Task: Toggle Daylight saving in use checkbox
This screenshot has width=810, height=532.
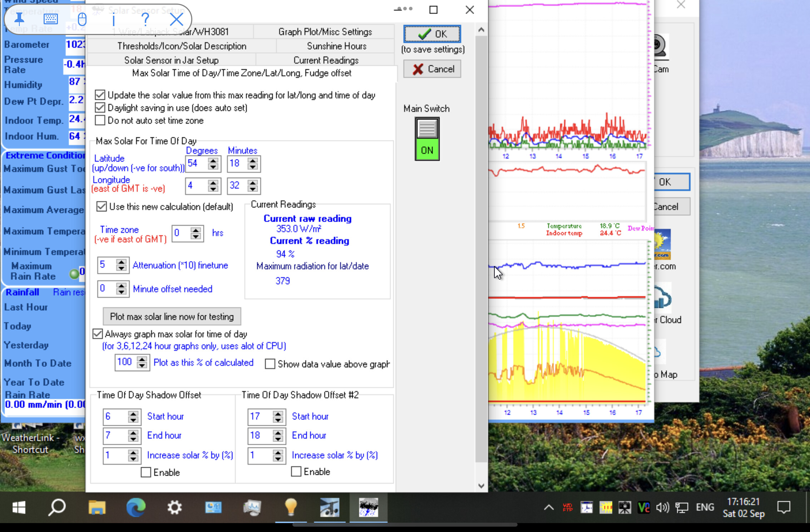Action: 100,108
